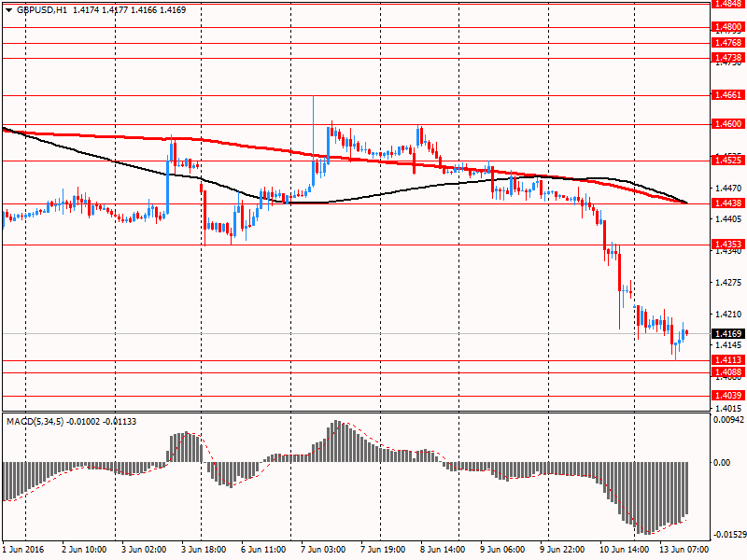The image size is (747, 560).
Task: Click the 8 Jun 14:00 time label
Action: point(443,550)
